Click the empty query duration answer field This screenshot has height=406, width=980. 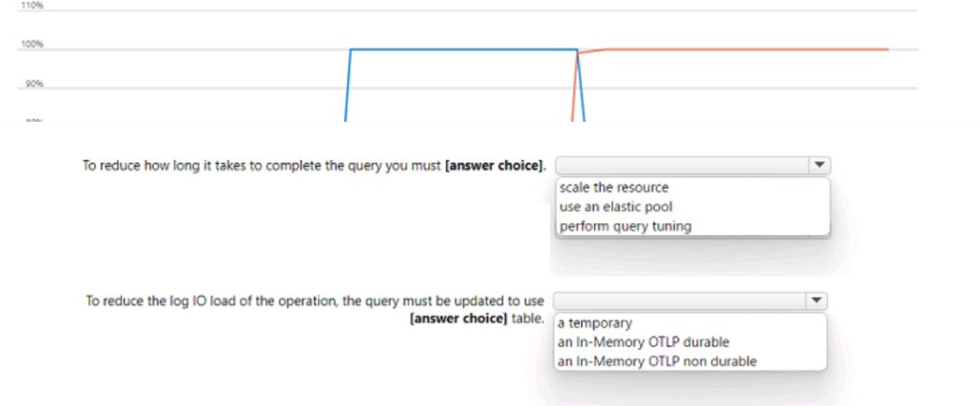(681, 165)
